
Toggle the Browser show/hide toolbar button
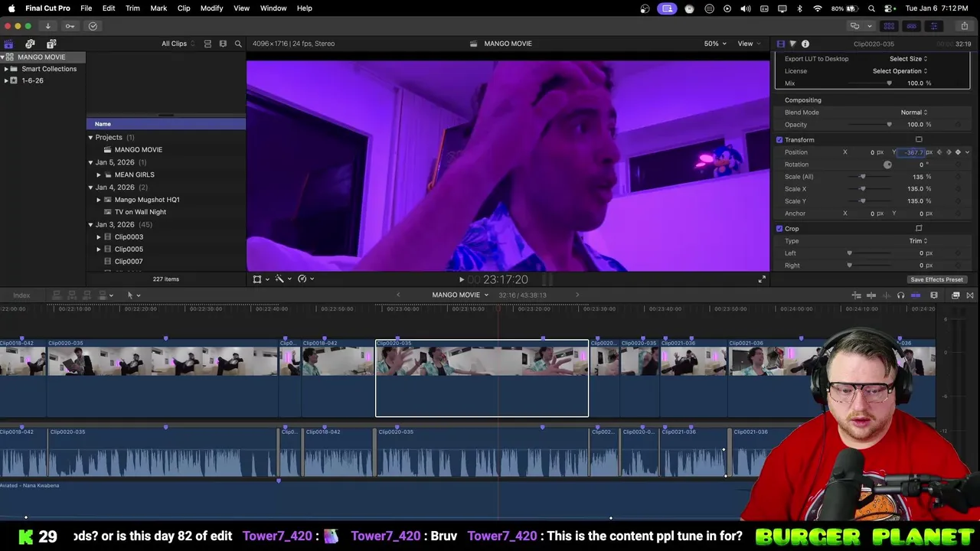888,26
